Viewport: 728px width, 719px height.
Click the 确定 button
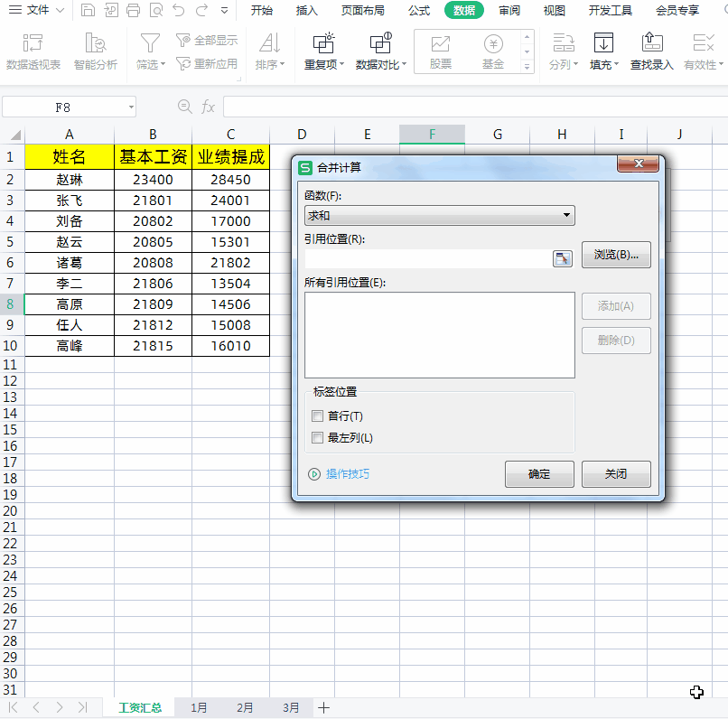tap(539, 474)
